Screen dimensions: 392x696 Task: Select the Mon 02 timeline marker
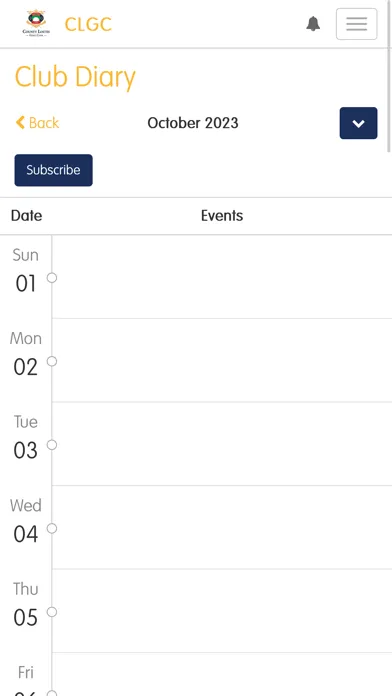52,361
